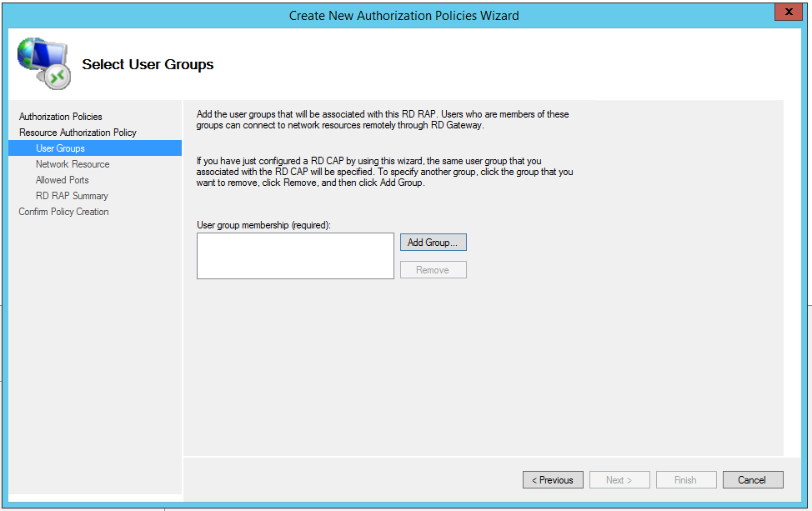Click the Remove button
The image size is (812, 511).
(x=433, y=270)
